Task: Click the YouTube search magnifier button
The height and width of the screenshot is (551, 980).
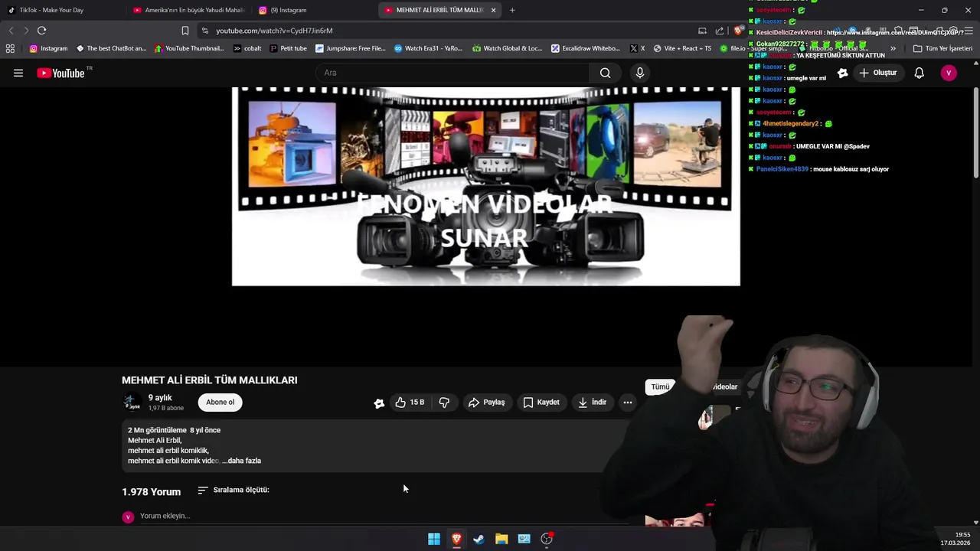Action: [605, 73]
